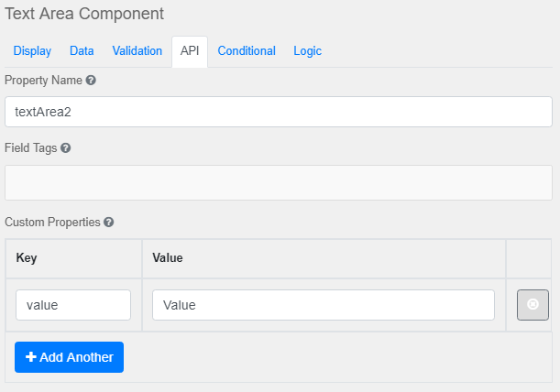This screenshot has width=560, height=392.
Task: Switch to the Display tab
Action: pos(33,51)
